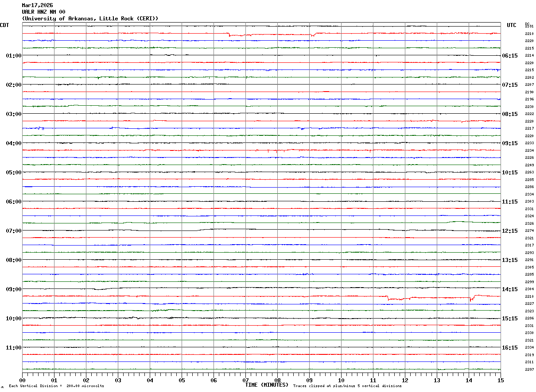
Task: Click the '03:00' CDT time label
Action: 14,114
